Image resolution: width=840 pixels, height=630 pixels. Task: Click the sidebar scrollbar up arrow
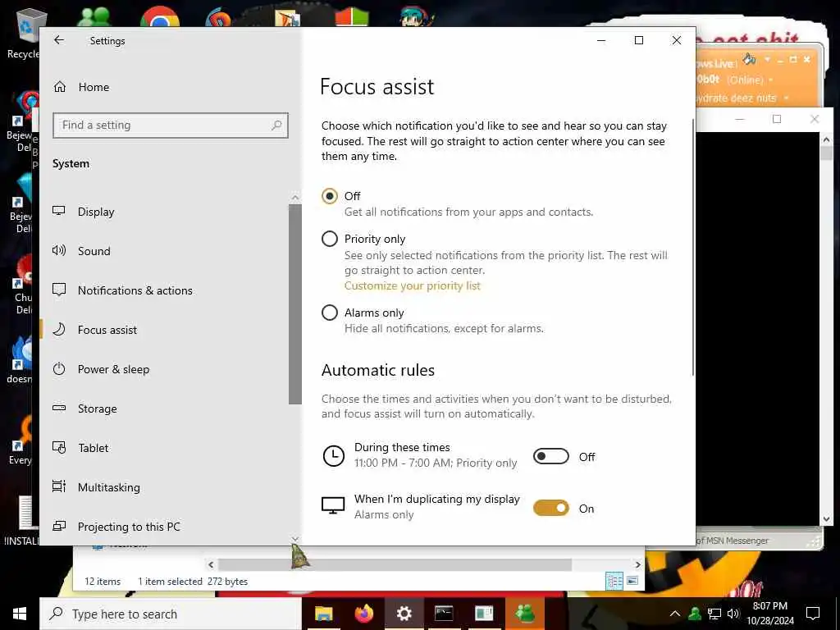coord(294,197)
